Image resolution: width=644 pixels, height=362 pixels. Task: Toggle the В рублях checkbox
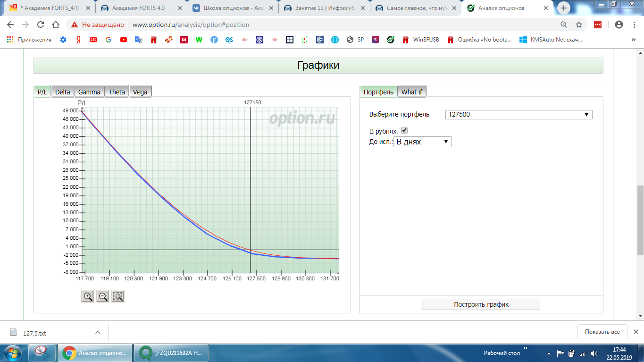click(x=404, y=130)
